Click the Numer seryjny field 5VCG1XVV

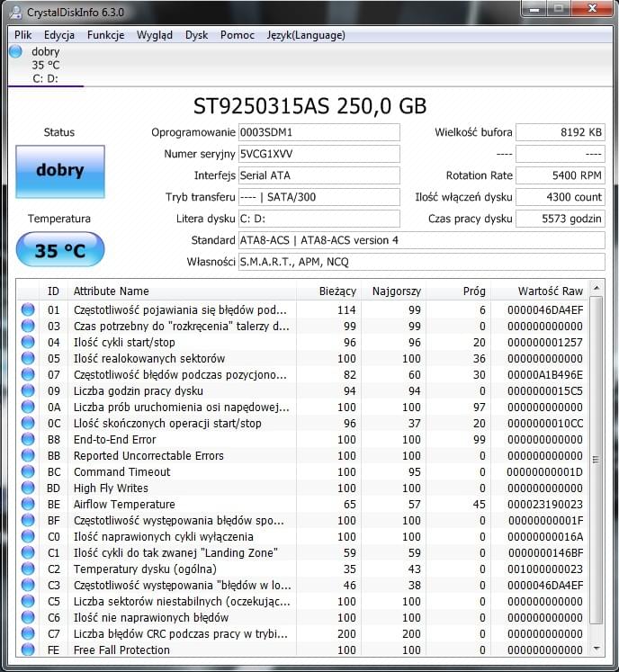[318, 154]
